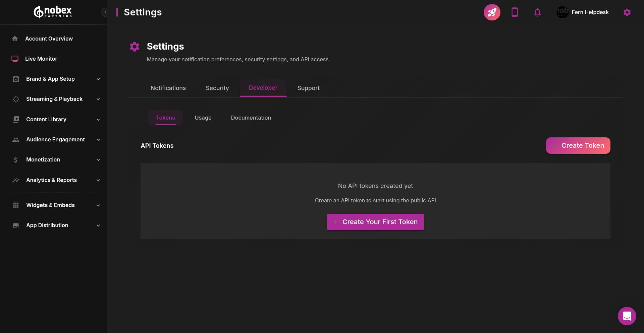Screen dimensions: 644x333
Task: Select the Audience Engagement people icon
Action: 16,140
